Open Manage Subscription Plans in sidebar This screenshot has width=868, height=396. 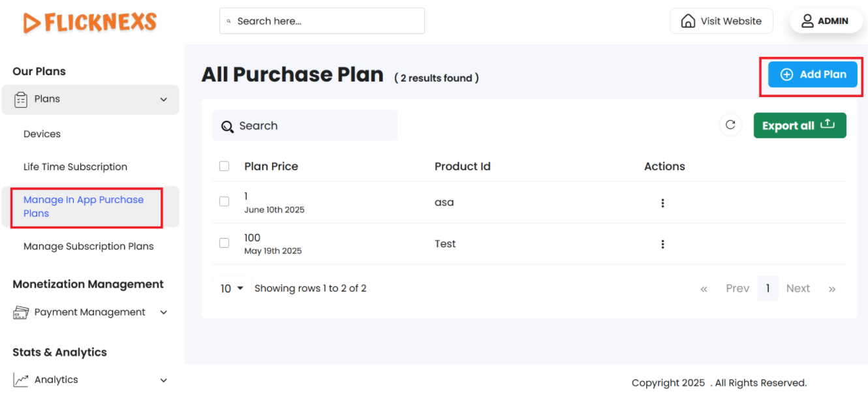click(x=89, y=247)
